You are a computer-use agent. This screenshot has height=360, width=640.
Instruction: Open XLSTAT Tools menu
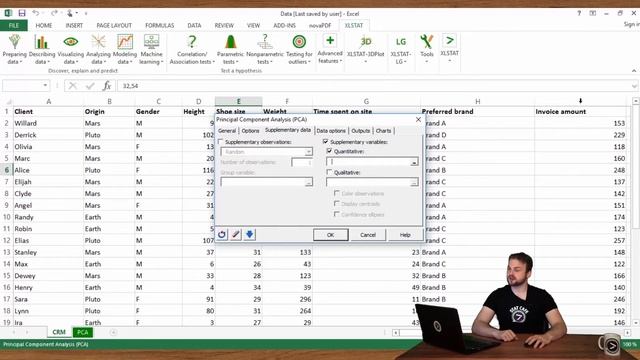pyautogui.click(x=427, y=49)
